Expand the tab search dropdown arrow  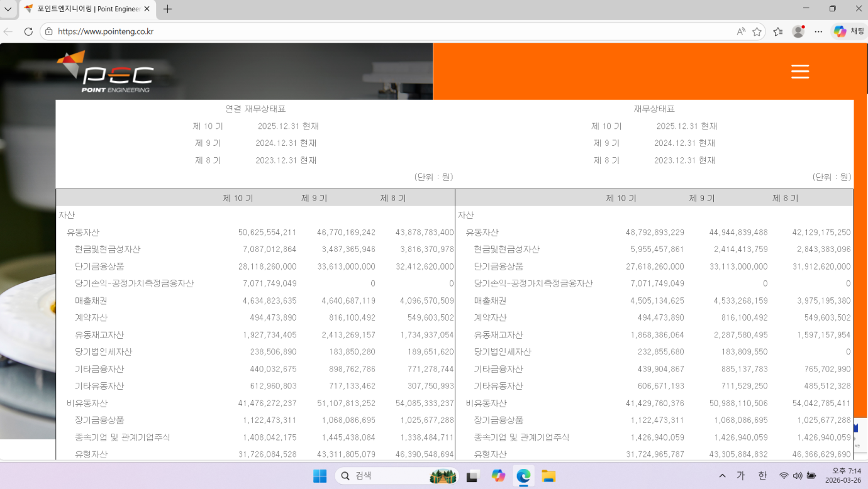[x=8, y=9]
